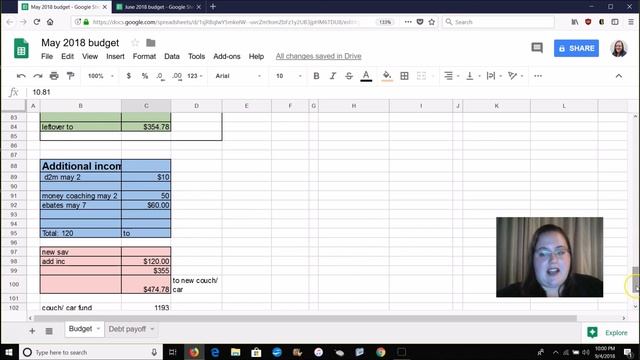Open the Help menu

click(x=256, y=56)
